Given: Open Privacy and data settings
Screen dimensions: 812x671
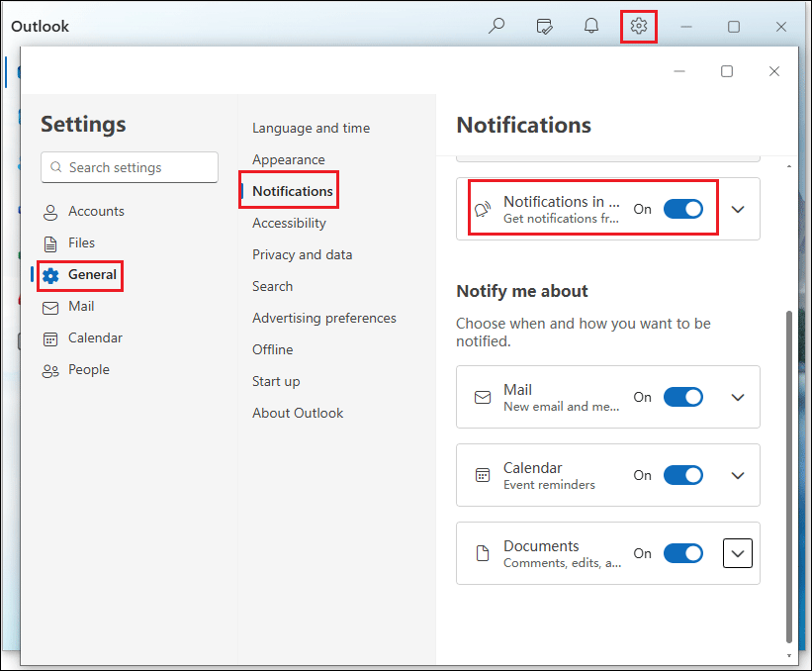Looking at the screenshot, I should [302, 254].
